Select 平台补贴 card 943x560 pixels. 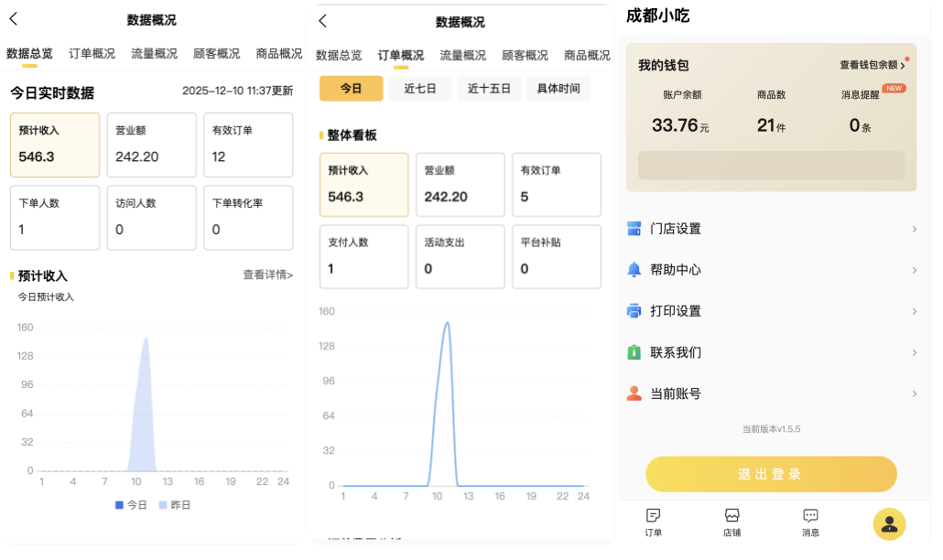click(557, 256)
